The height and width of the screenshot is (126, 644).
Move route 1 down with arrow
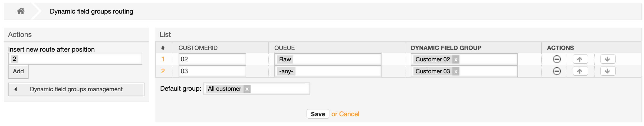[607, 59]
